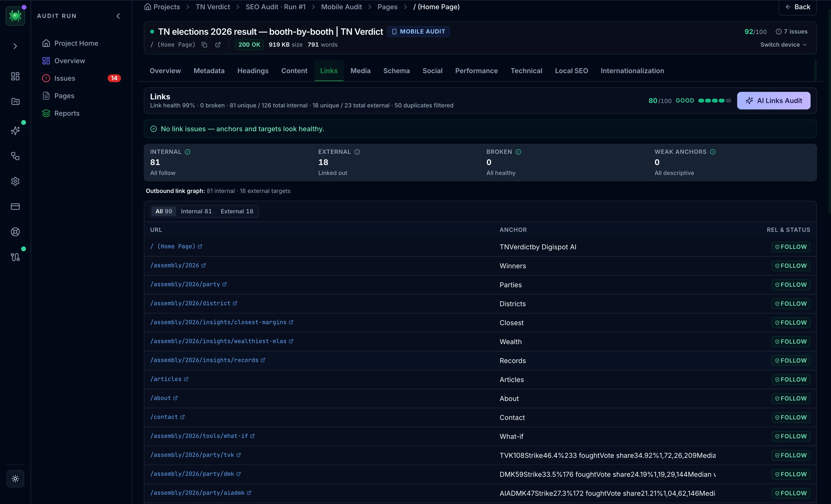Viewport: 831px width, 504px height.
Task: Open external icon beside /articles
Action: click(x=186, y=379)
